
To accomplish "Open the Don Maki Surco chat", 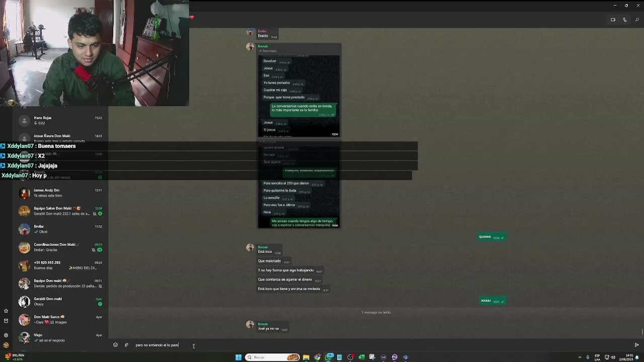I will click(60, 319).
